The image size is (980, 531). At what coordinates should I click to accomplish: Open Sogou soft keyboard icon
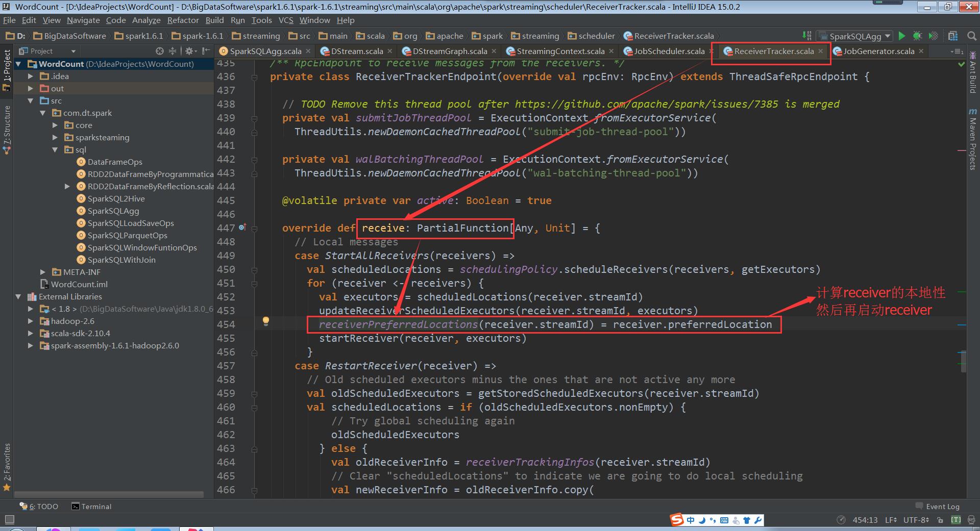click(x=724, y=520)
